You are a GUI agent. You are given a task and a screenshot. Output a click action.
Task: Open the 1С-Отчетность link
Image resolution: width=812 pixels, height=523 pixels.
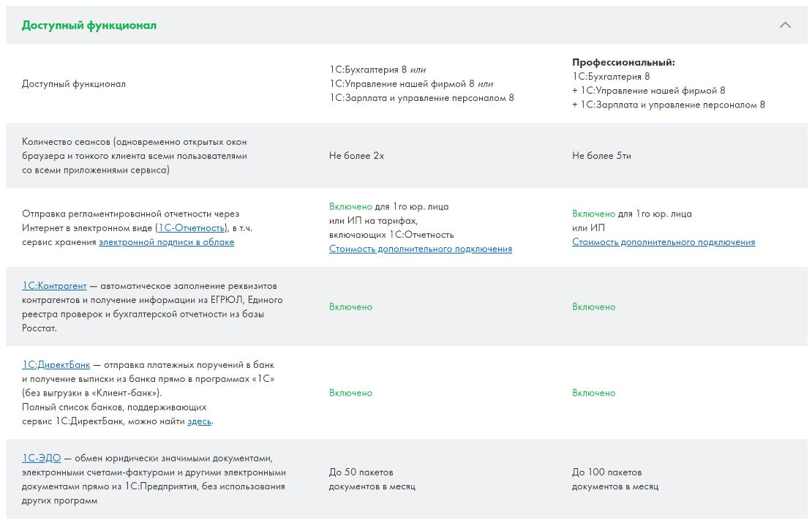(x=191, y=227)
